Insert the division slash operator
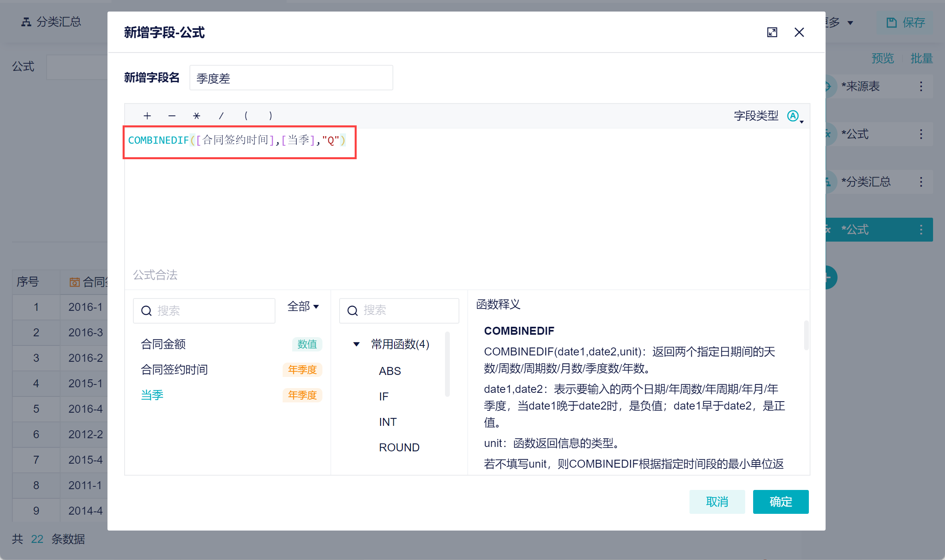The image size is (945, 560). coord(221,116)
